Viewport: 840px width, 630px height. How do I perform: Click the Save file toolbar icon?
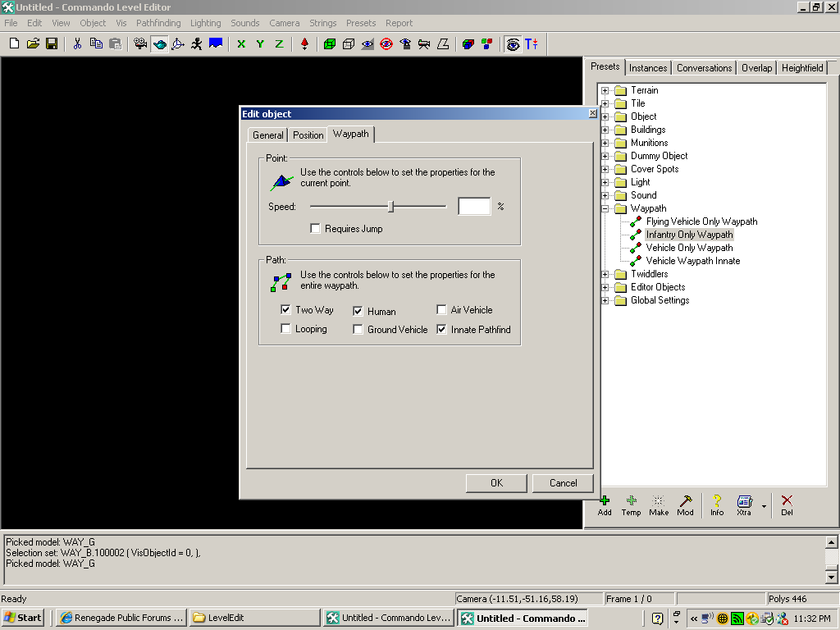(52, 44)
